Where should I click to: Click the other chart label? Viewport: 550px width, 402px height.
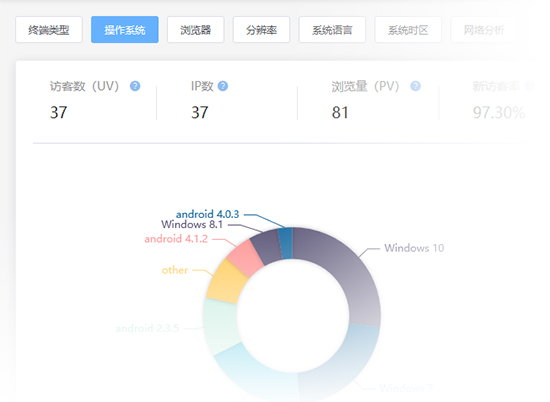click(x=175, y=270)
